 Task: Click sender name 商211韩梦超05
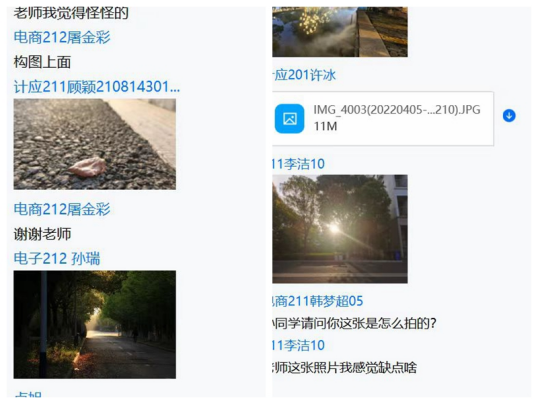pyautogui.click(x=317, y=301)
